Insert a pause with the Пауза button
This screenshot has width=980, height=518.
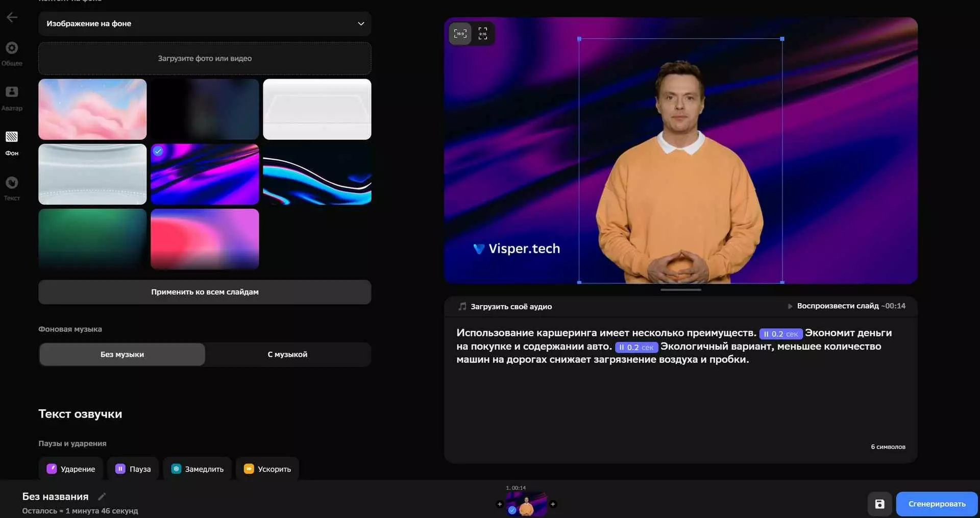[x=133, y=469]
